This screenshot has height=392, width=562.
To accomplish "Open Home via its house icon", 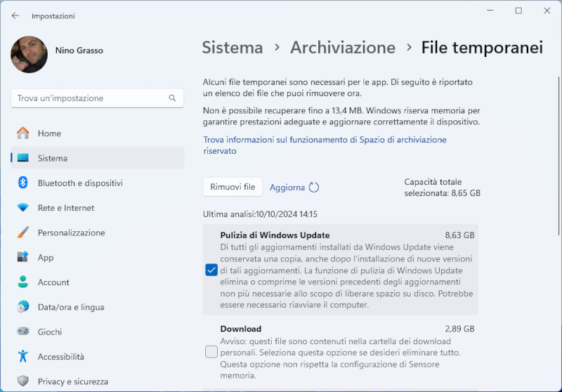I will (x=23, y=133).
